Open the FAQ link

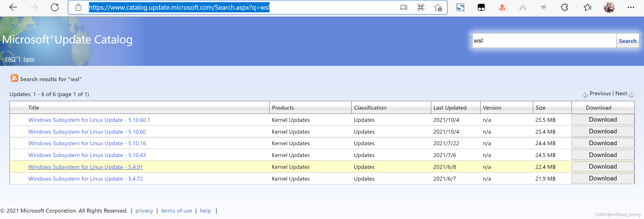tap(10, 59)
